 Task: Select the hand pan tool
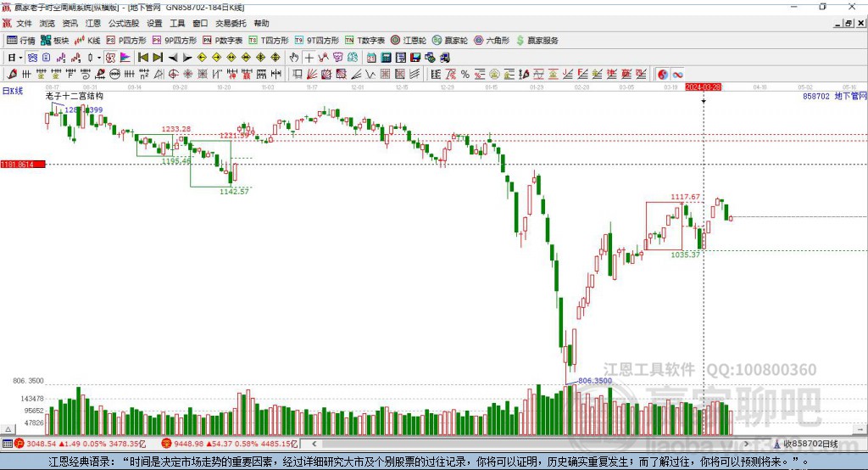tap(293, 58)
